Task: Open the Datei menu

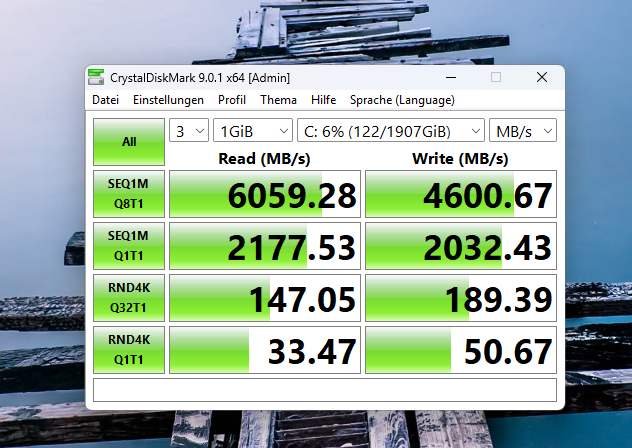Action: click(106, 100)
